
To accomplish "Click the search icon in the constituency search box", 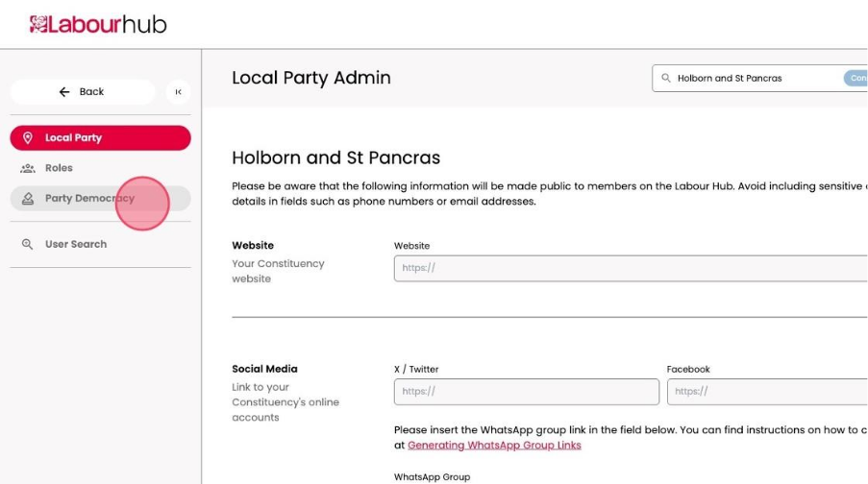I will (x=666, y=79).
